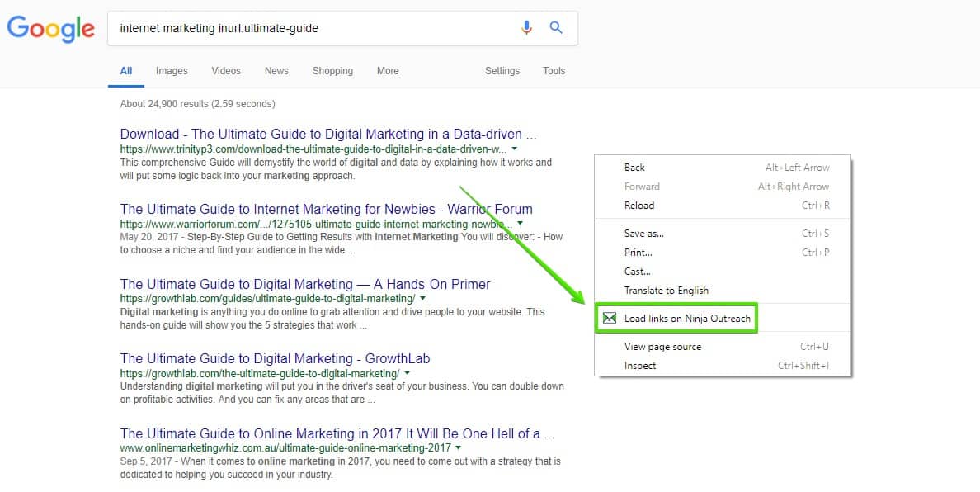Open the Online Marketing in 2017 result
Screen dimensions: 980x492
(x=337, y=434)
